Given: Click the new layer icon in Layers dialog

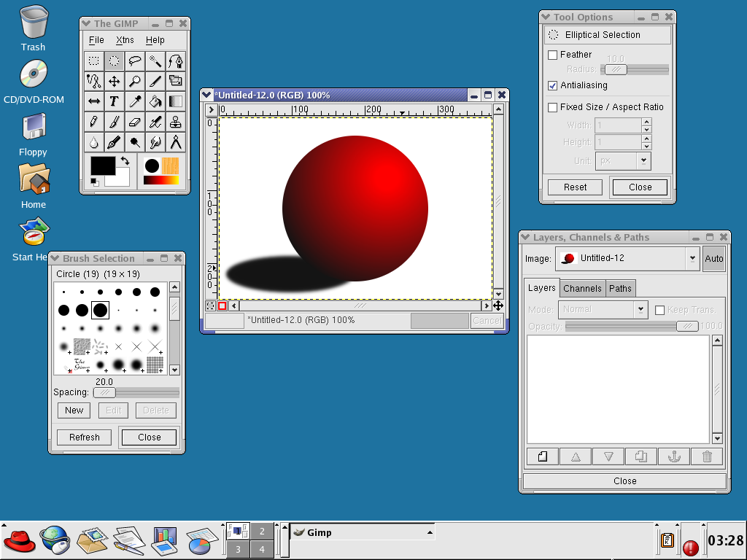Looking at the screenshot, I should 543,456.
